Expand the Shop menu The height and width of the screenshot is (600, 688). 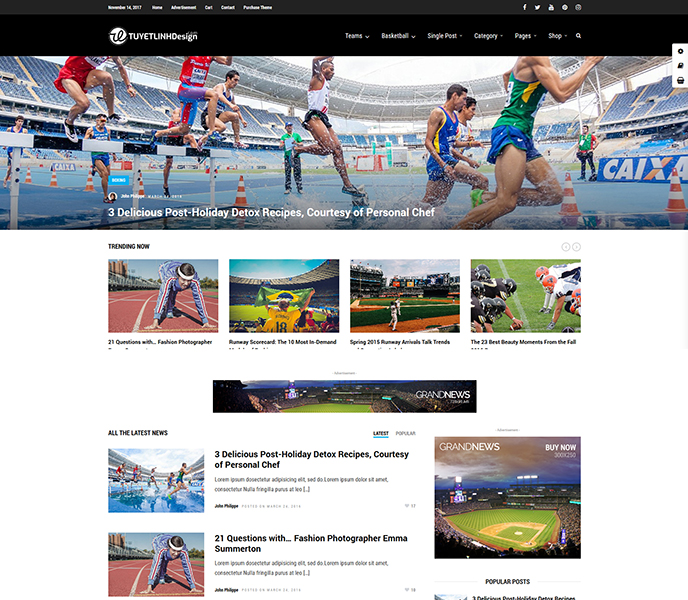pos(557,36)
